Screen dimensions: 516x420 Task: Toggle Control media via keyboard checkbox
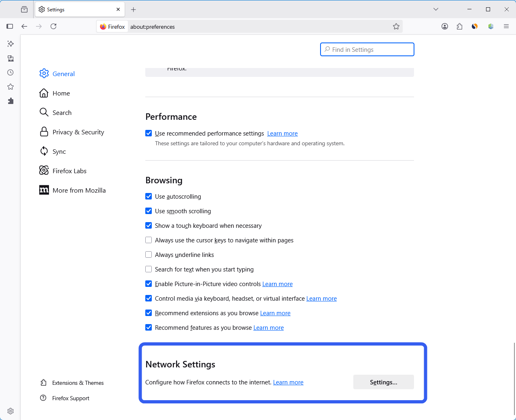(149, 298)
